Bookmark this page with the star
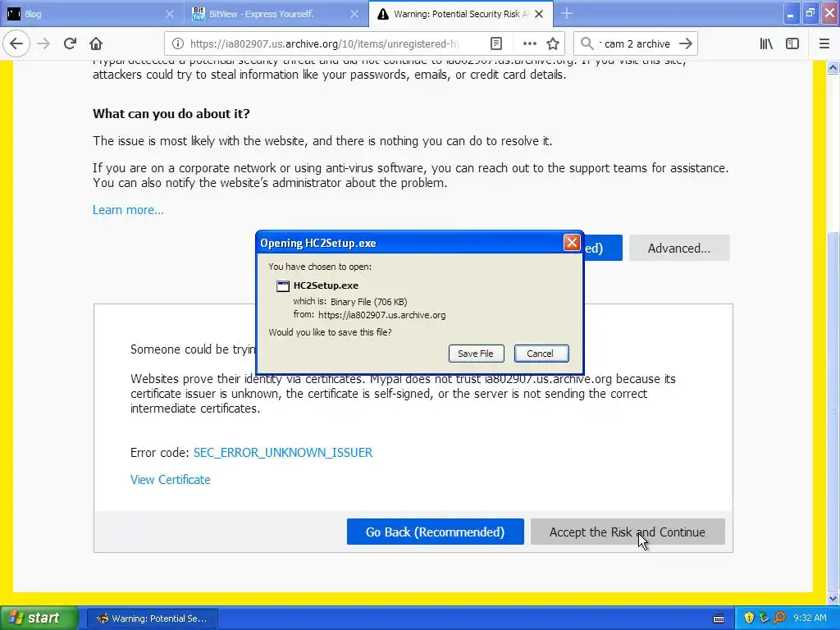The height and width of the screenshot is (630, 840). tap(553, 43)
